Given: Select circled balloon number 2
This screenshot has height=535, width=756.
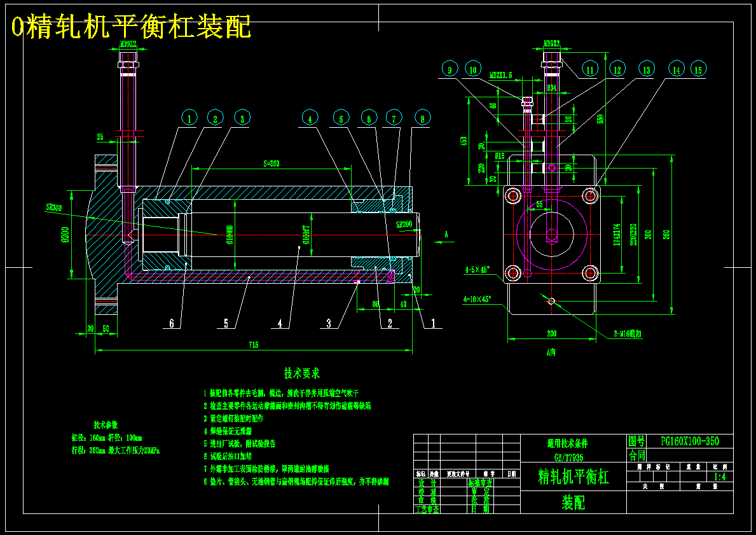Looking at the screenshot, I should pos(216,118).
